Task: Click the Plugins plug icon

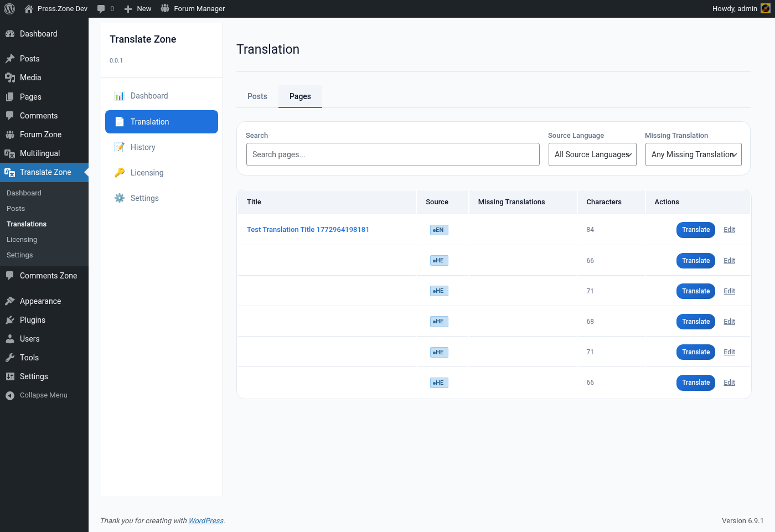Action: pyautogui.click(x=10, y=320)
